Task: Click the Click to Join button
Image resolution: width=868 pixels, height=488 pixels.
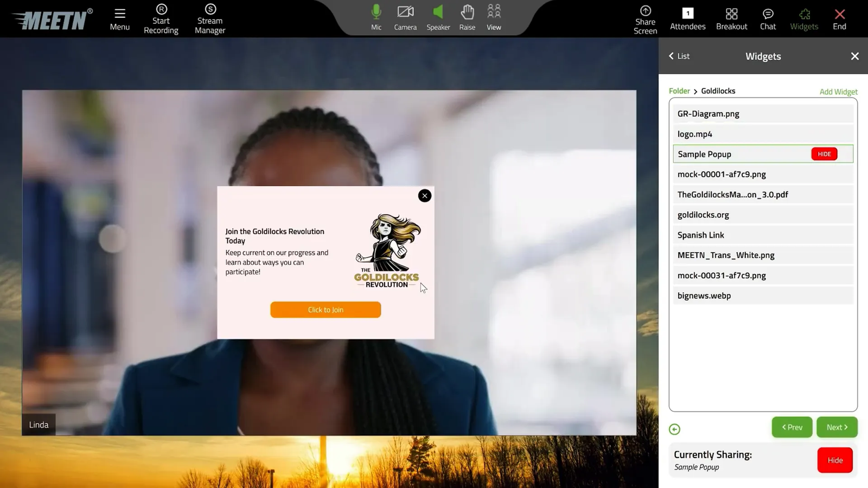Action: tap(325, 310)
